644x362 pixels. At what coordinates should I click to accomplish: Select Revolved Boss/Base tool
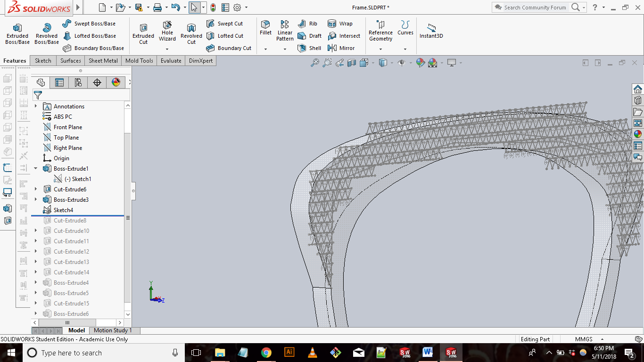click(x=47, y=34)
